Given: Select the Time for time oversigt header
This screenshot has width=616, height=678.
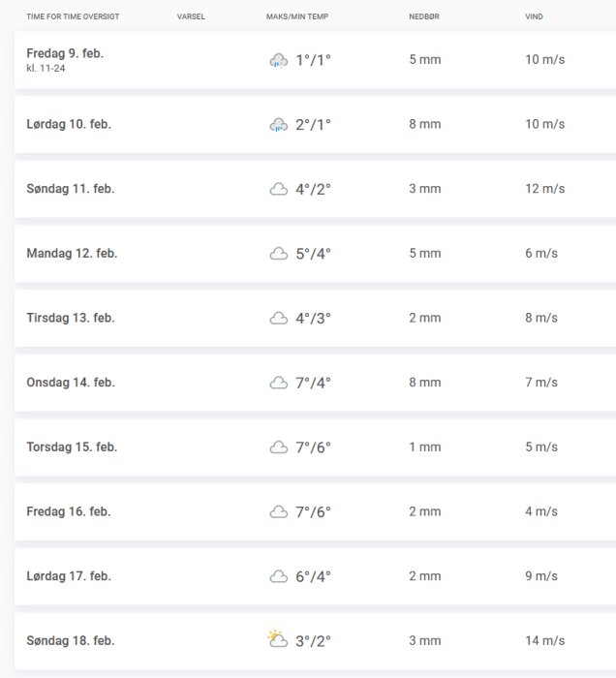Looking at the screenshot, I should coord(73,16).
